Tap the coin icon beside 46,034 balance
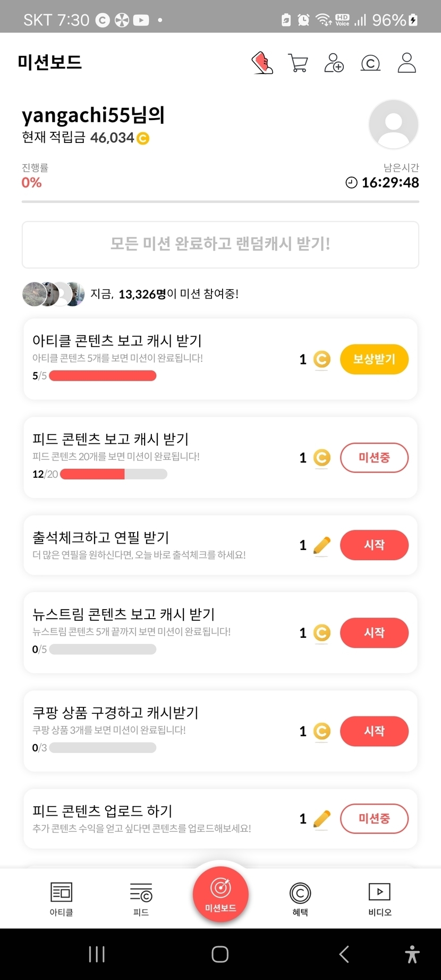This screenshot has width=441, height=980. (x=143, y=139)
